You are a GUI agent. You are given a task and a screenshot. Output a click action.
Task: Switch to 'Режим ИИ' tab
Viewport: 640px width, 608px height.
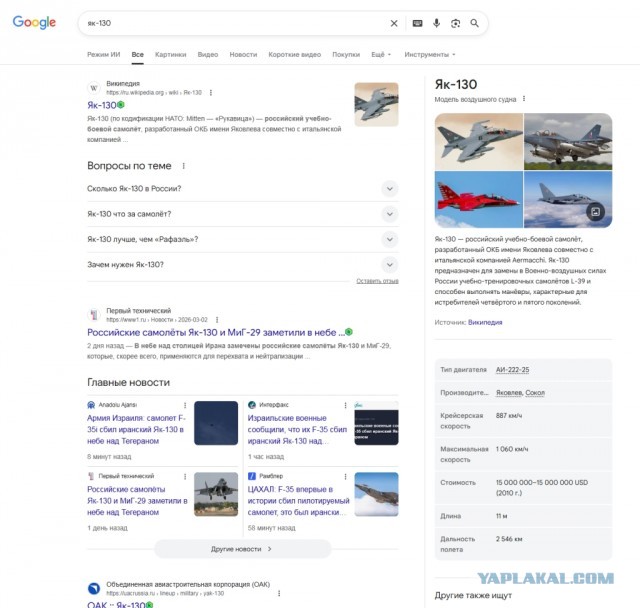(103, 54)
